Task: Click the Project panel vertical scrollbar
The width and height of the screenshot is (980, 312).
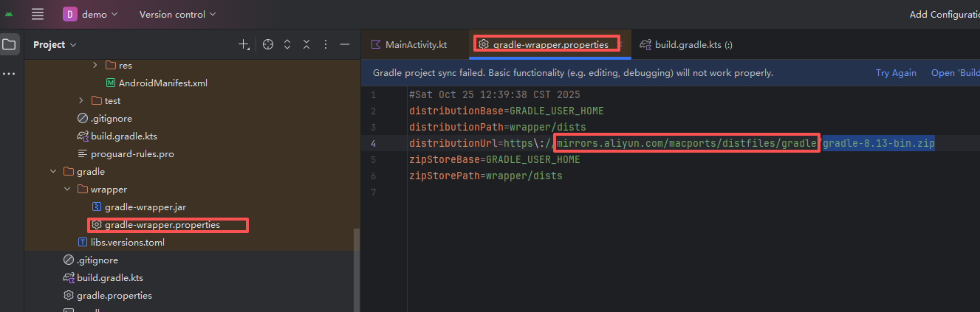Action: pos(357,270)
